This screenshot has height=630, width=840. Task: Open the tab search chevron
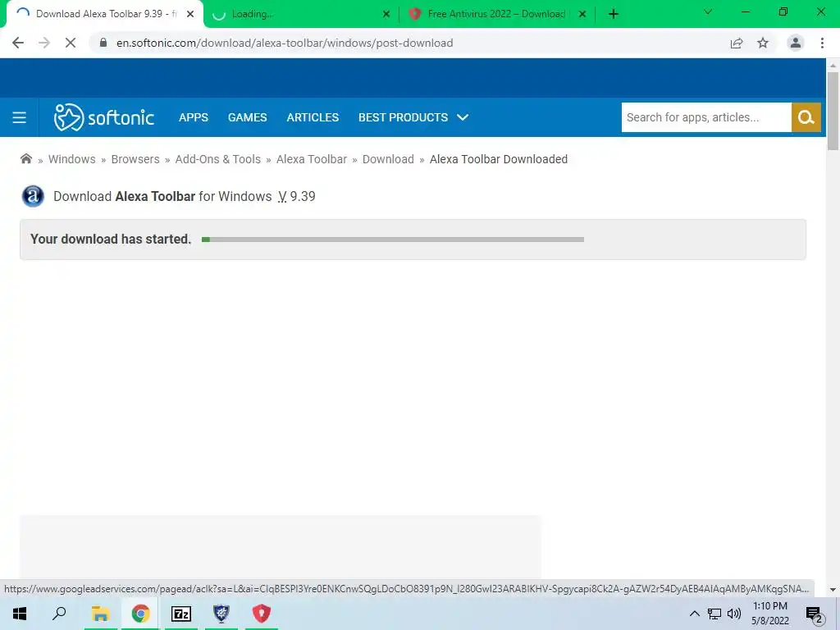[708, 11]
